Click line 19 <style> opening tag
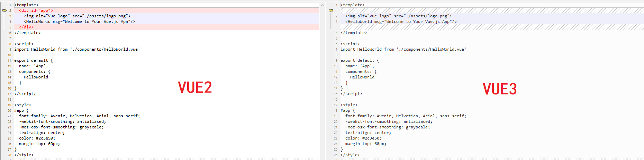This screenshot has height=160, width=644. coord(22,105)
